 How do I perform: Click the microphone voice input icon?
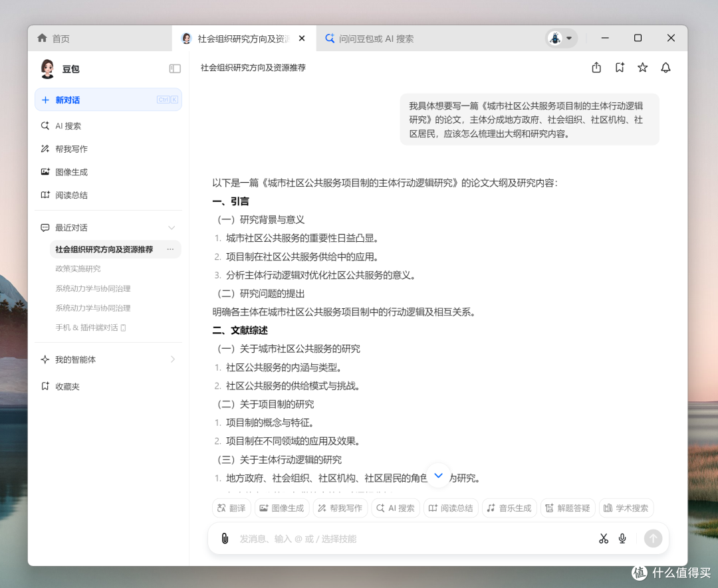[x=622, y=539]
